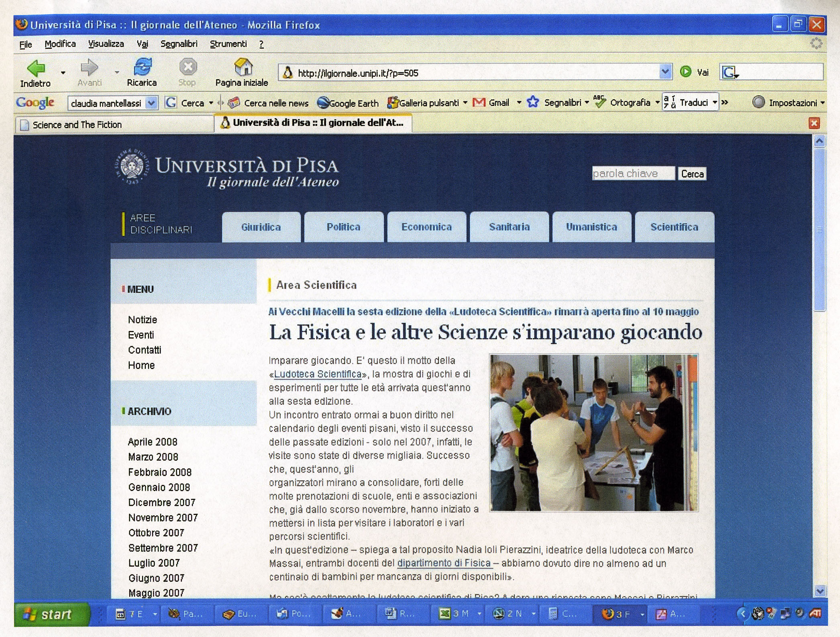The image size is (840, 637).
Task: Click the Ortografia spell check icon
Action: pos(599,102)
